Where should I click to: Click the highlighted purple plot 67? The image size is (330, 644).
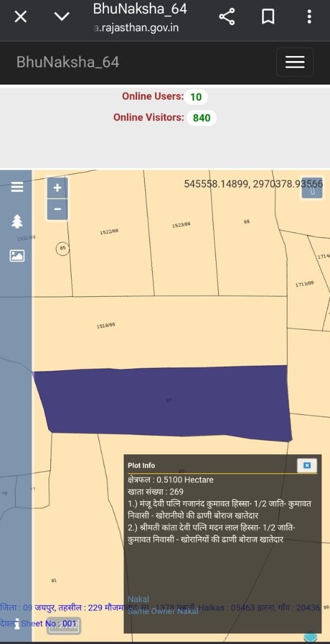pos(164,402)
